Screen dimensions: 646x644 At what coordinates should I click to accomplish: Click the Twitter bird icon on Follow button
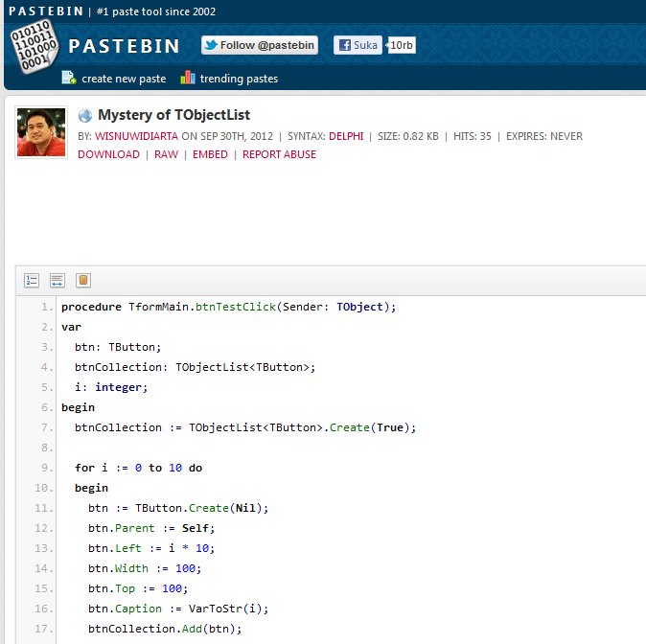click(210, 45)
